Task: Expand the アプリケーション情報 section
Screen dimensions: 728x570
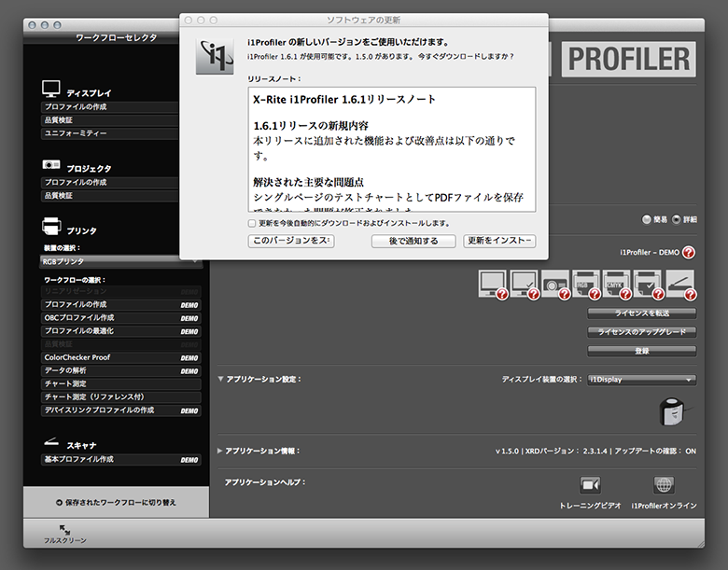Action: 220,451
